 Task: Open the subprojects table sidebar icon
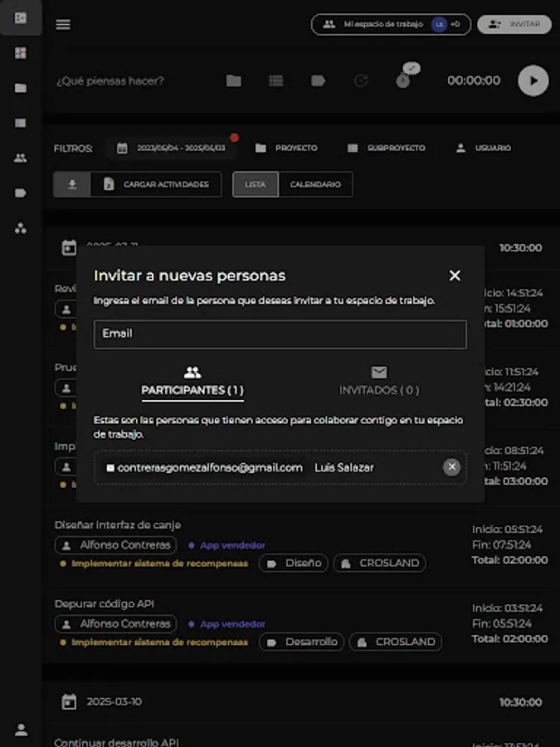pos(21,123)
